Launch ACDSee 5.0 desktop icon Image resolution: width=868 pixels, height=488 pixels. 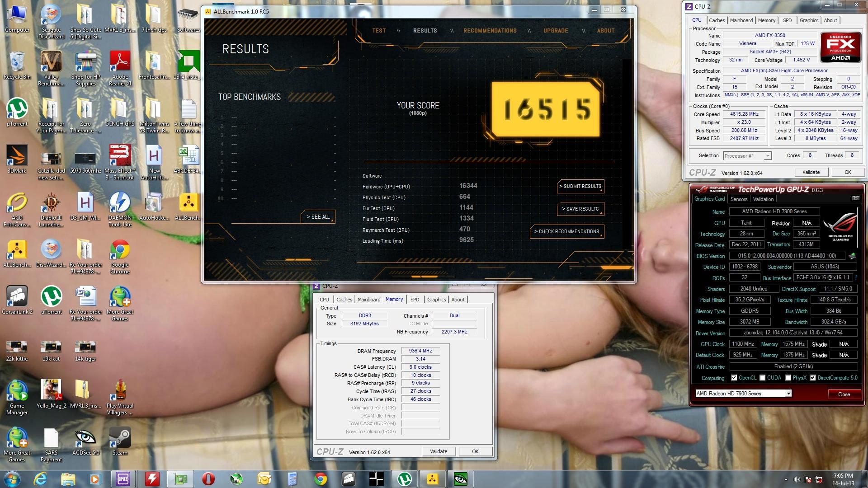point(85,441)
